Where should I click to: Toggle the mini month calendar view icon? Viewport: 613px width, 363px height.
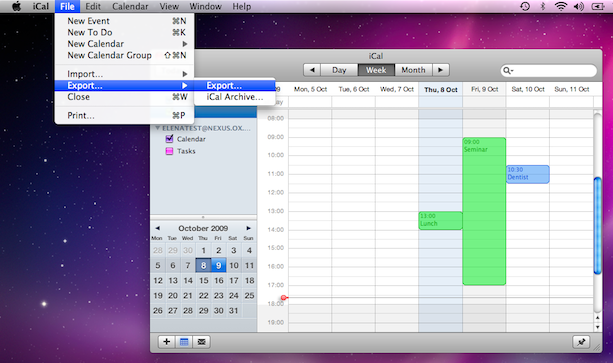coord(184,342)
